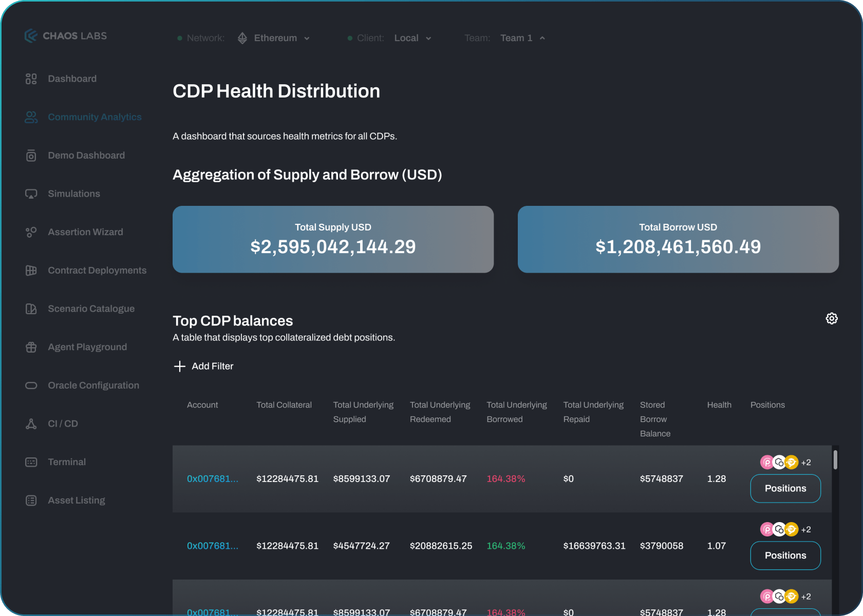Screen dimensions: 863x616
Task: Click the Assertion Wizard icon
Action: [x=31, y=232]
